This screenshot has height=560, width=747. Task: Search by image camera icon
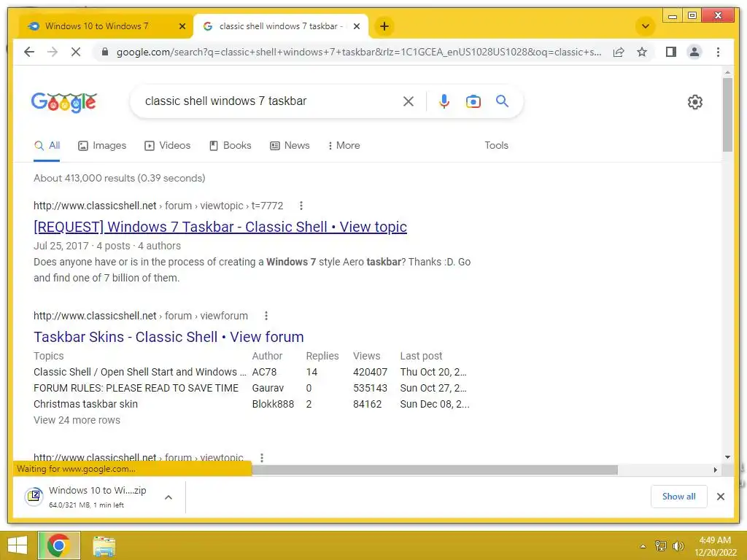[473, 101]
